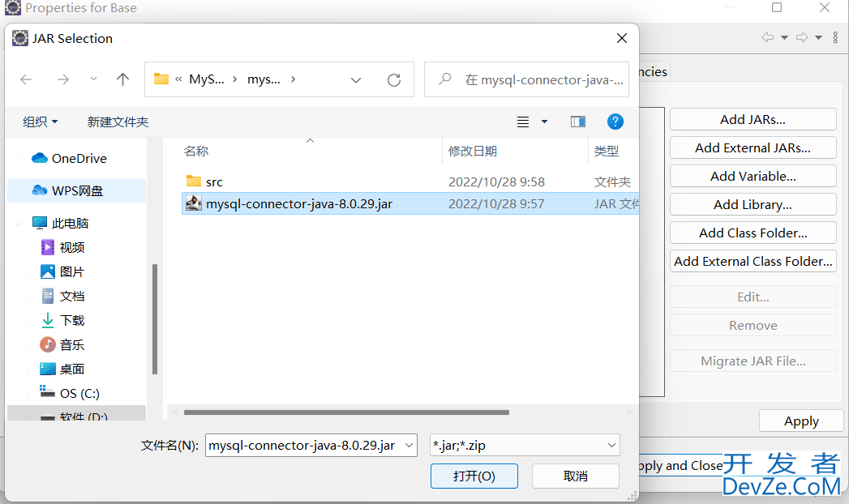Select the MyS... breadcrumb segment
The height and width of the screenshot is (504, 849).
[206, 79]
